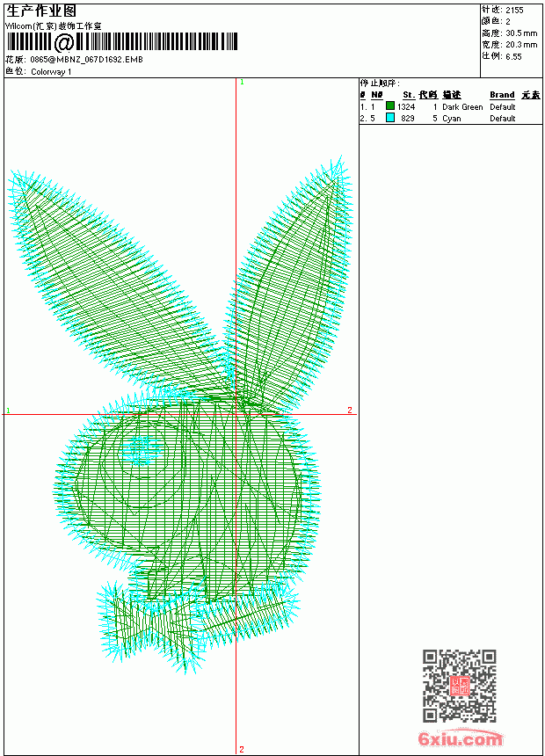Select the file name '0865@MBNZ_067D1692.EMB'

[x=86, y=59]
